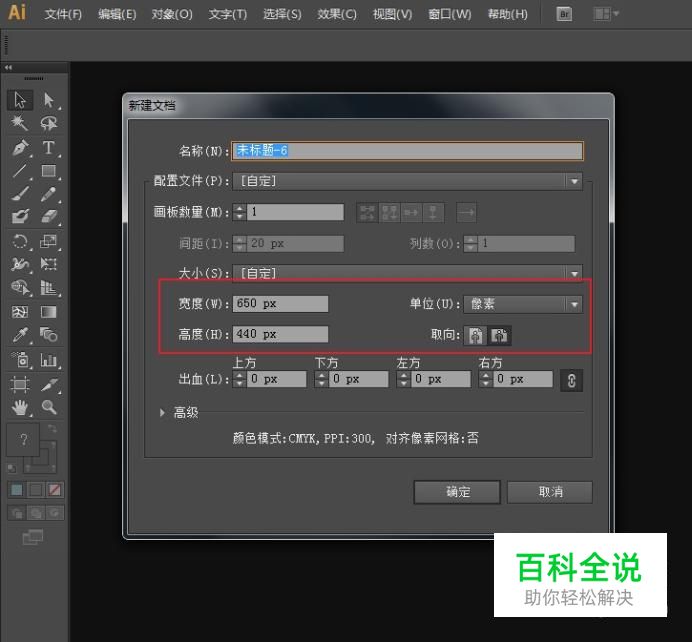
Task: Select the Rectangle tool
Action: 49,171
